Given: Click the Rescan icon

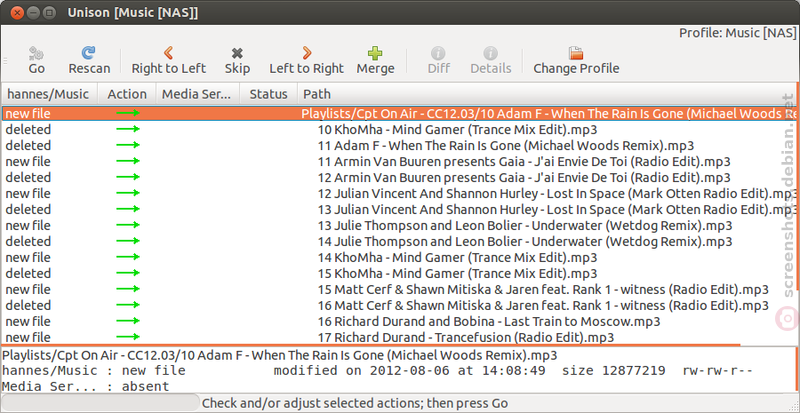Looking at the screenshot, I should coord(89,53).
